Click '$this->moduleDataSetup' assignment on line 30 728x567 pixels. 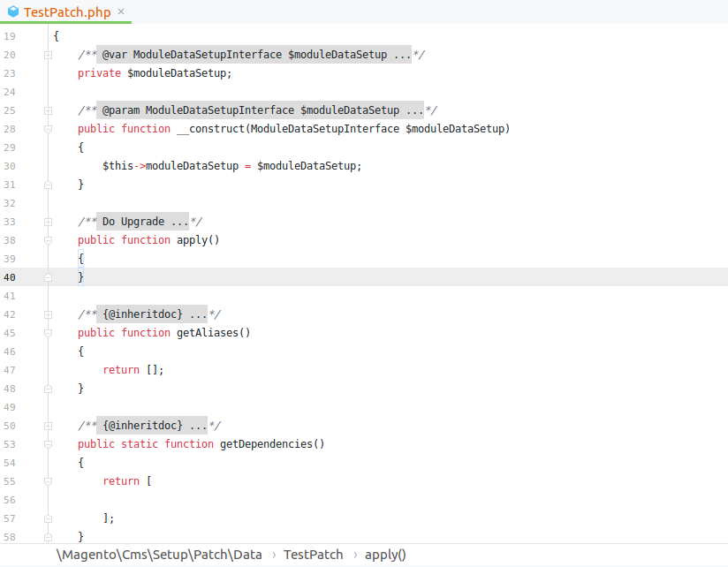[x=171, y=166]
